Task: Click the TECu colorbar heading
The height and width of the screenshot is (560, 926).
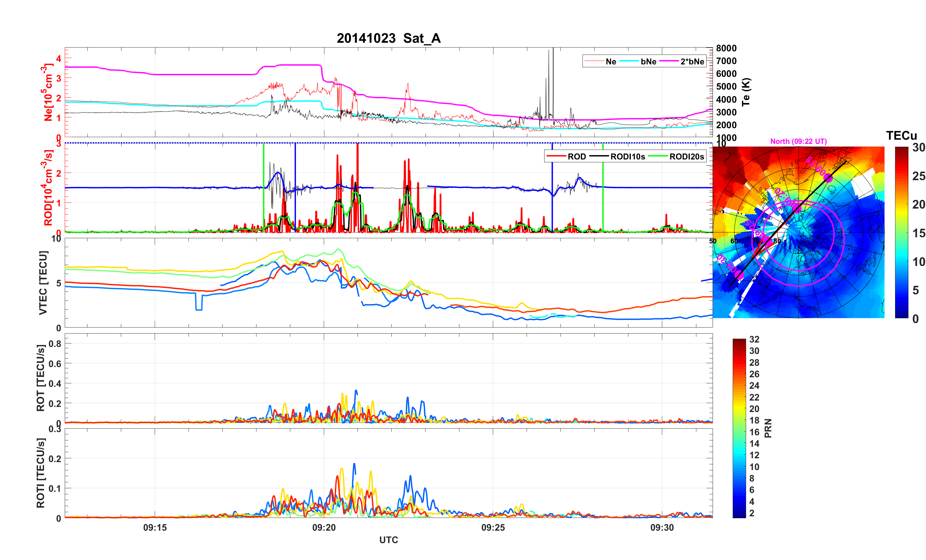Action: 901,135
